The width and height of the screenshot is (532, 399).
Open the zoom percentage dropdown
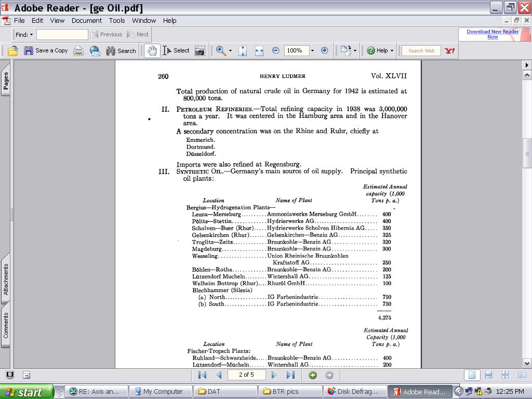coord(312,51)
